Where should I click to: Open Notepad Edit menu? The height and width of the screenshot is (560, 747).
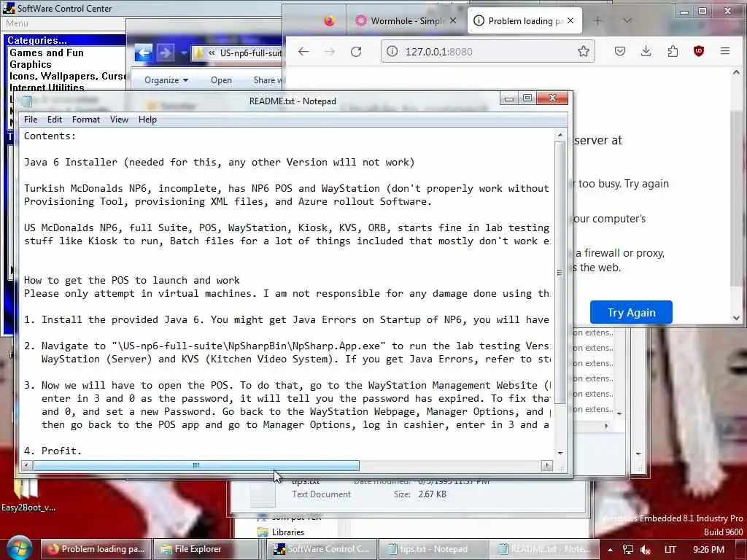pos(54,120)
